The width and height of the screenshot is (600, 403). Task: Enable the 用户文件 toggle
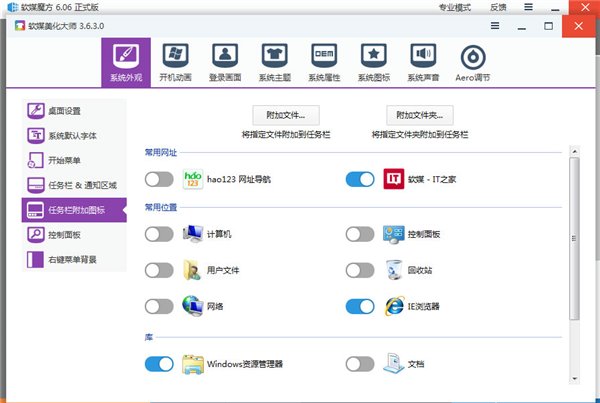click(159, 270)
